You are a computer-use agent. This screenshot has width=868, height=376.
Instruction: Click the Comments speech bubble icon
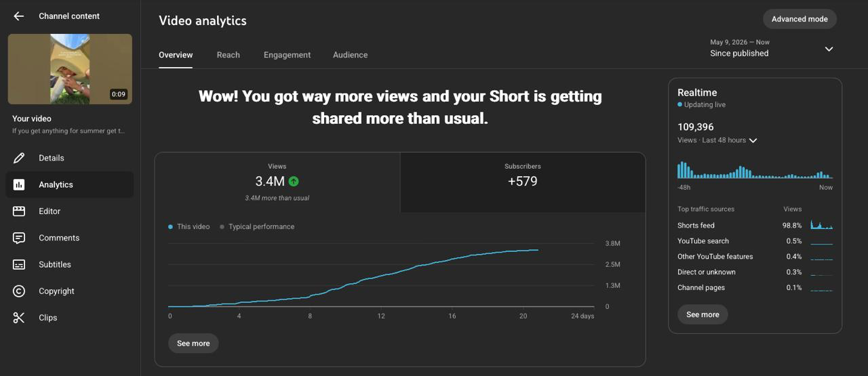coord(19,238)
